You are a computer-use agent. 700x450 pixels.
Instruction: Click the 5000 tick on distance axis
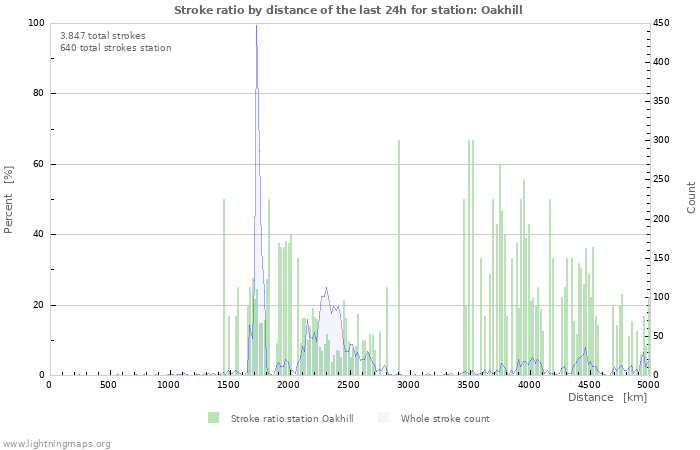click(648, 385)
